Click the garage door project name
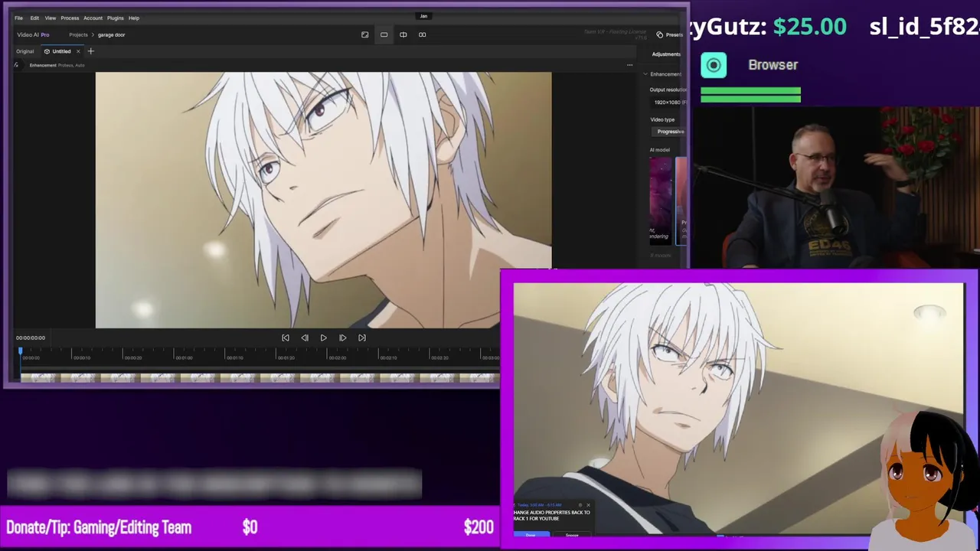 tap(112, 34)
